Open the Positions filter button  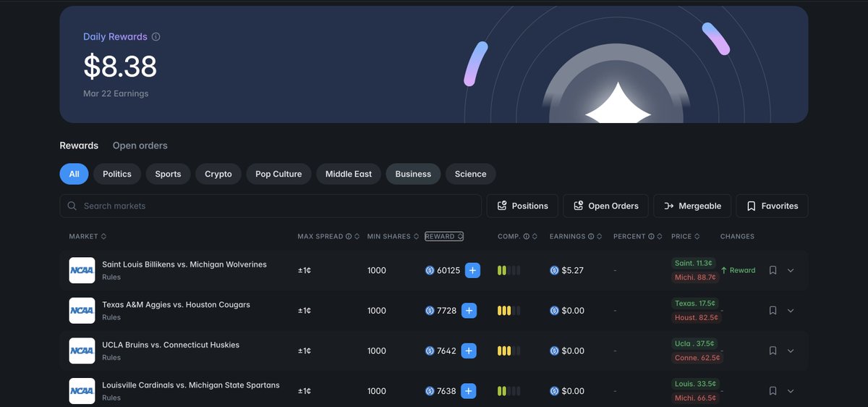pos(522,206)
